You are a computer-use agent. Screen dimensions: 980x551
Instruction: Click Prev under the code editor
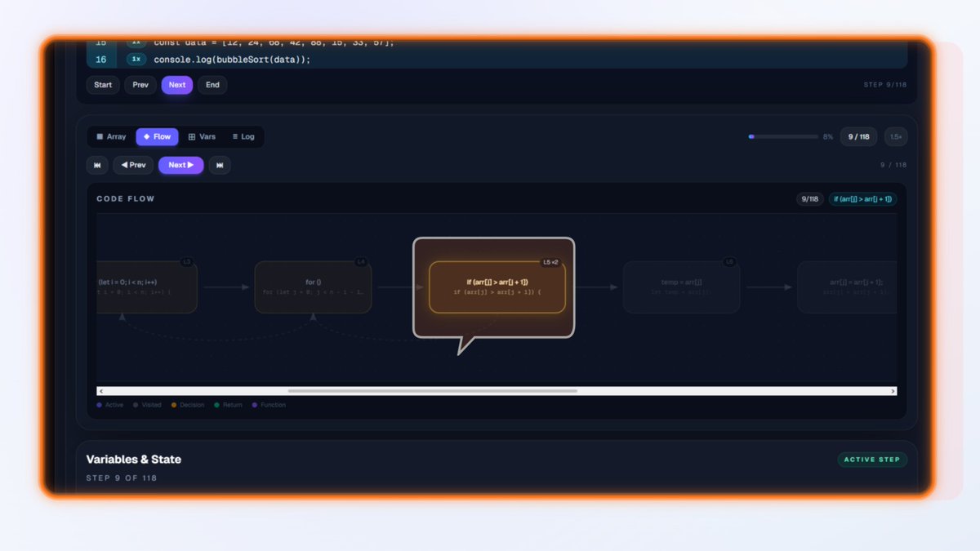click(140, 85)
